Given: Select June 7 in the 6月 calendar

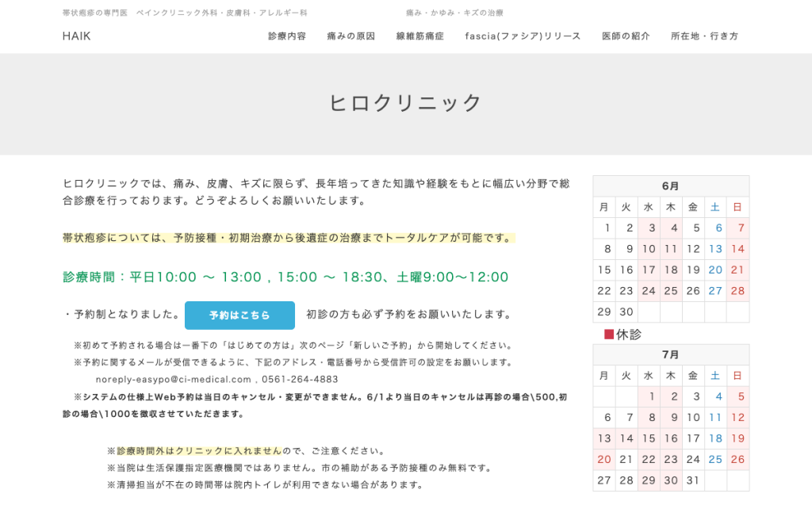Looking at the screenshot, I should point(738,228).
